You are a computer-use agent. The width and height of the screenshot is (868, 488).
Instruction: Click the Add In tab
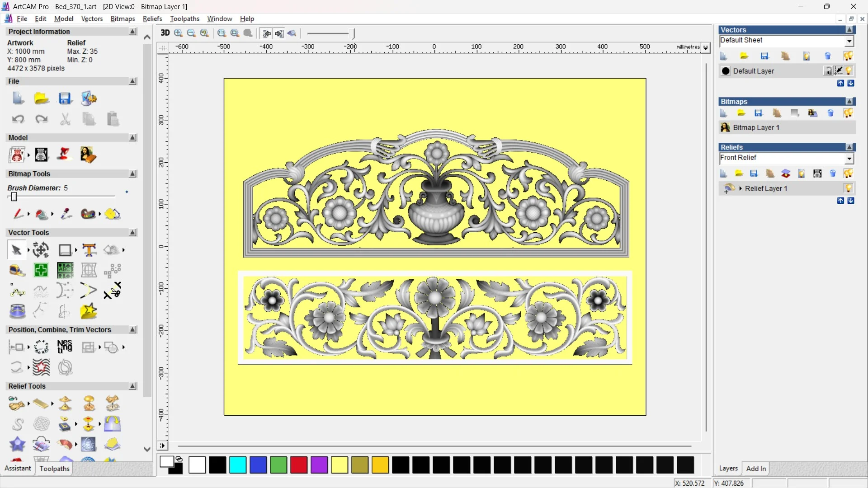tap(756, 469)
